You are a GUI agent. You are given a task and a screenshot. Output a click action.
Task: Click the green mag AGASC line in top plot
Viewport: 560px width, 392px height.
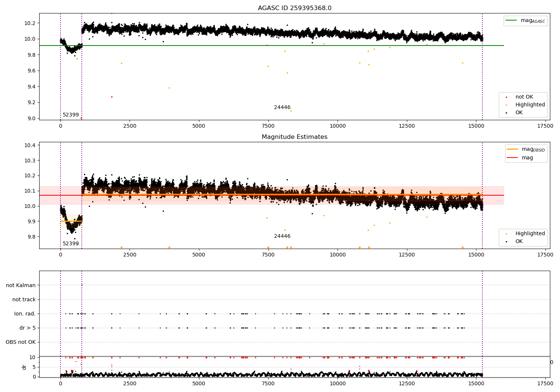271,46
